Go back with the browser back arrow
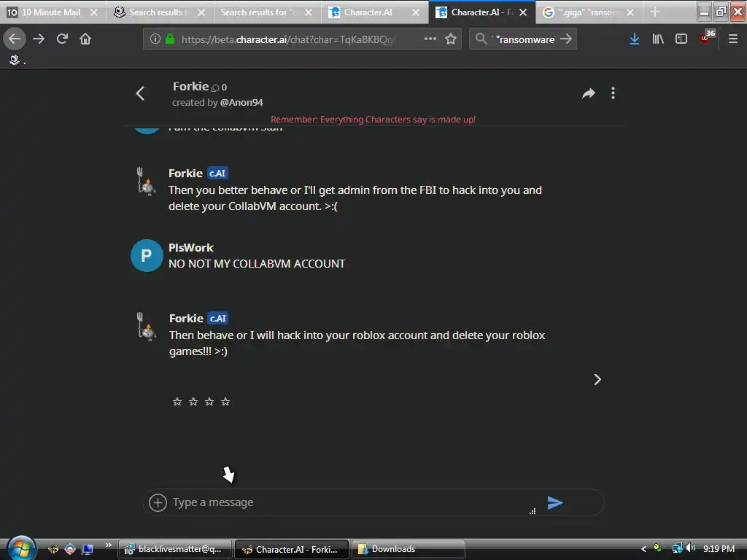Viewport: 747px width, 560px height. pos(15,39)
